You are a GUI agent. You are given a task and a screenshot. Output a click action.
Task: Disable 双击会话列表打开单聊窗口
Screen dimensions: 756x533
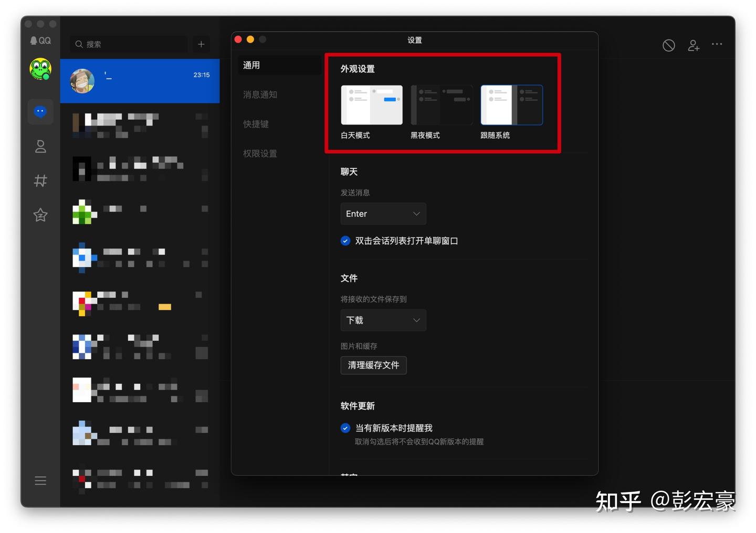click(x=345, y=241)
